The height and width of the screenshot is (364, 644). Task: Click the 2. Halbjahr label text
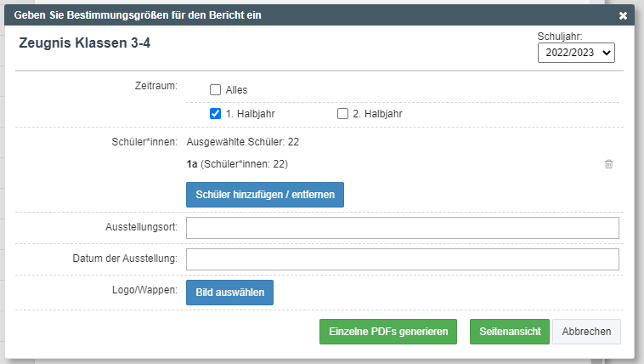[x=377, y=114]
